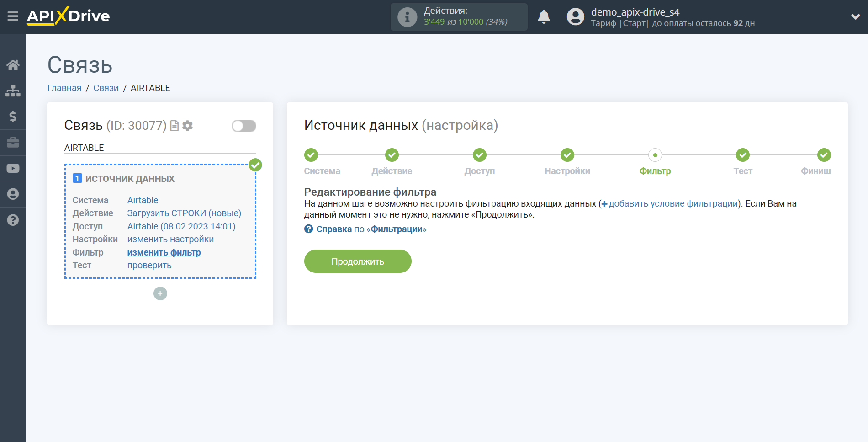Open Справка по Фильтрации help link
The image size is (868, 442).
pyautogui.click(x=365, y=229)
